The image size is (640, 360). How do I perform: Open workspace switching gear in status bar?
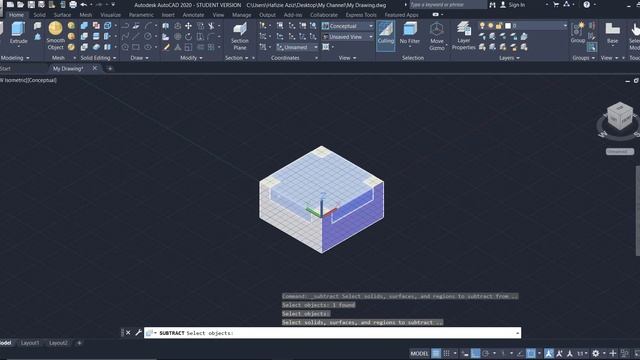(596, 353)
